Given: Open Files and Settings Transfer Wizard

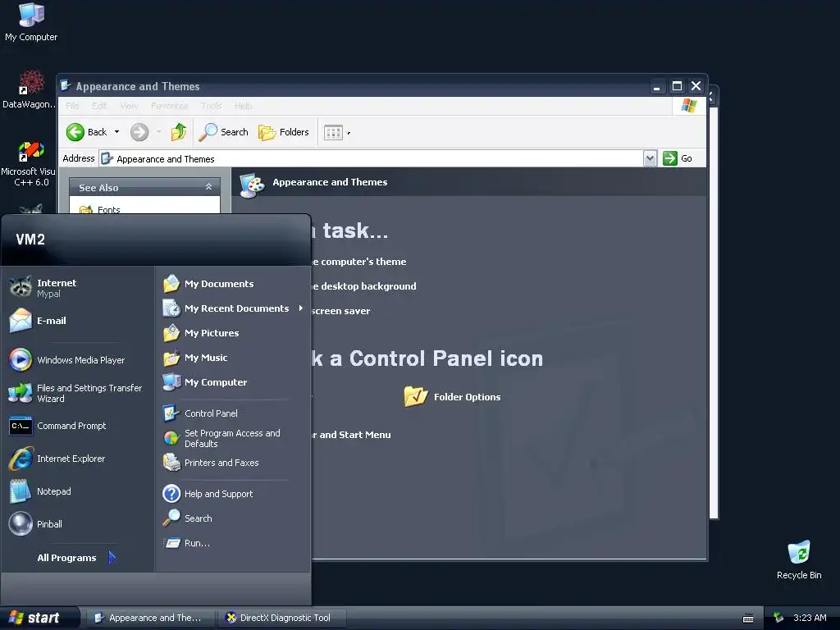Looking at the screenshot, I should tap(78, 393).
